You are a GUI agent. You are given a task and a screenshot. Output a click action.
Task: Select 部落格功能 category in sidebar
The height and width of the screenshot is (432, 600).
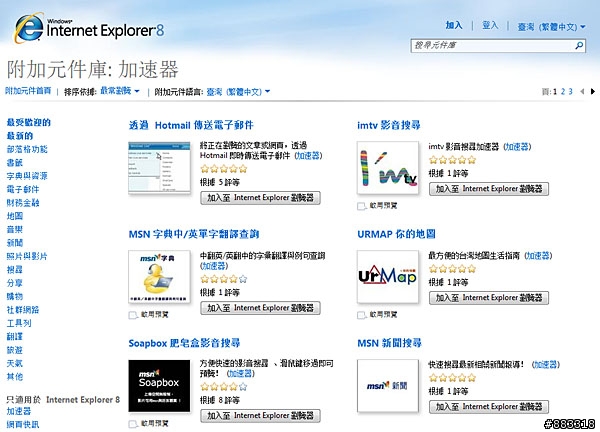[27, 149]
